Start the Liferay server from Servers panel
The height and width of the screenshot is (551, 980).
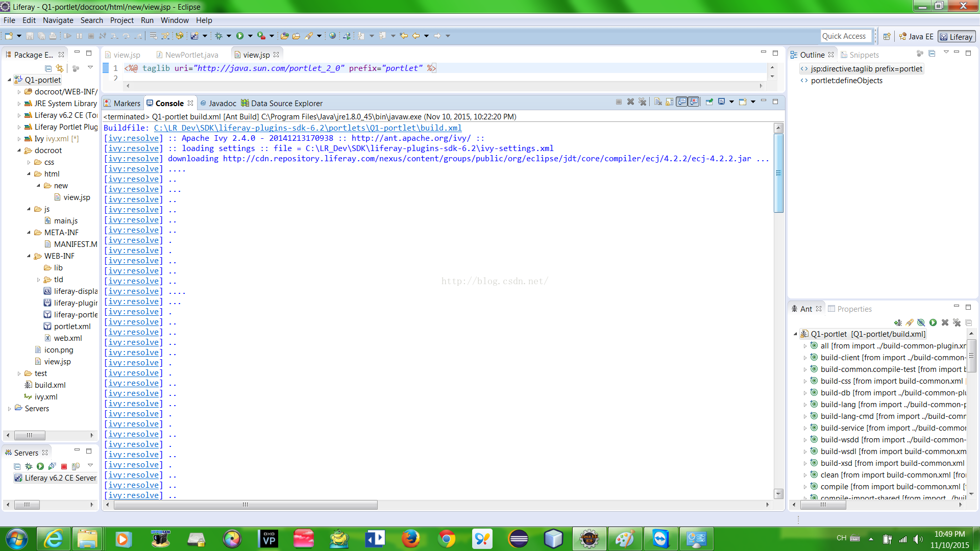point(40,466)
